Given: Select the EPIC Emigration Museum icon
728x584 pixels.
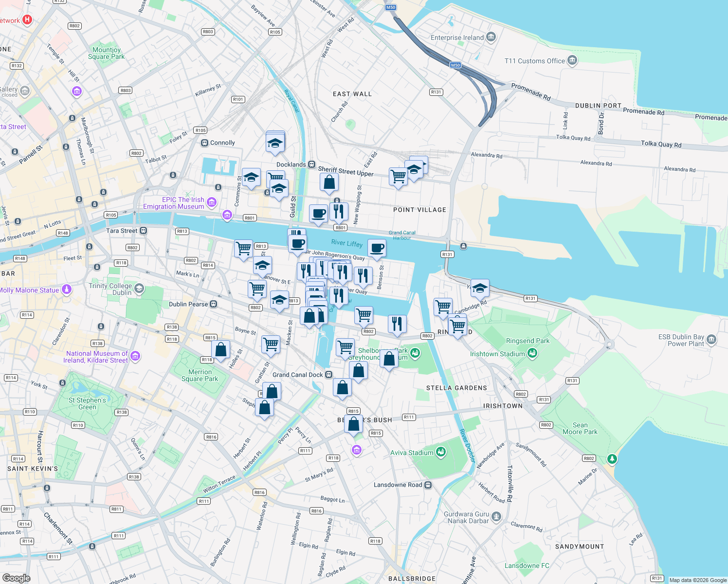Looking at the screenshot, I should coord(211,202).
